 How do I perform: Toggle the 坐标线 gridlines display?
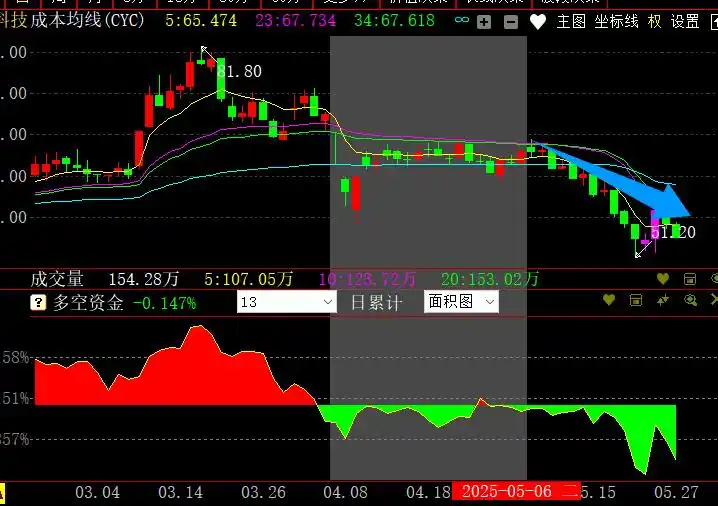(x=616, y=21)
